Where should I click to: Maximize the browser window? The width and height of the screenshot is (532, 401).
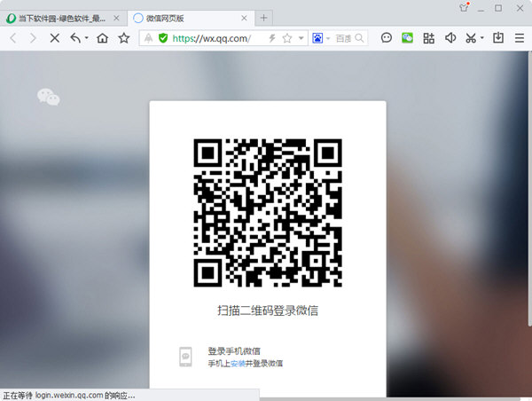click(498, 8)
